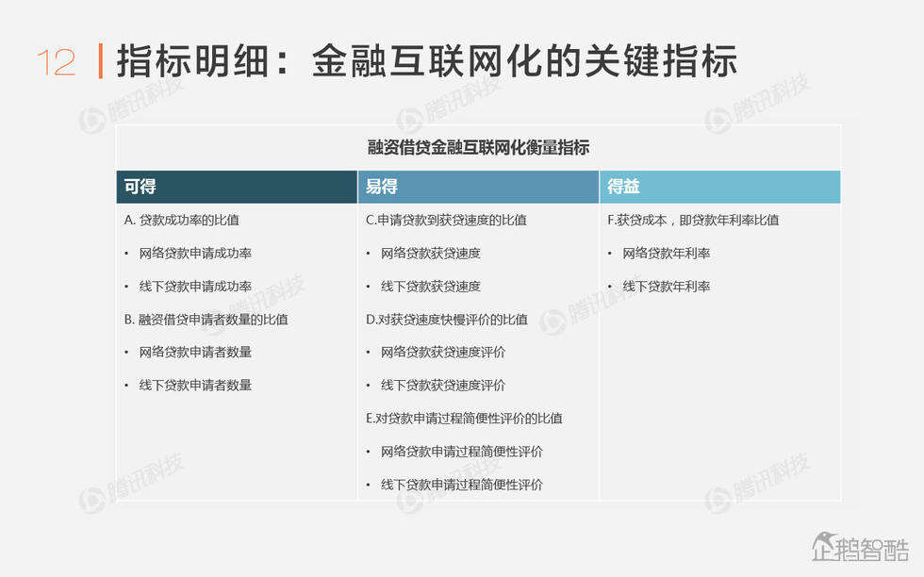Choose the 得益 column header
This screenshot has height=577, width=924.
click(x=623, y=187)
